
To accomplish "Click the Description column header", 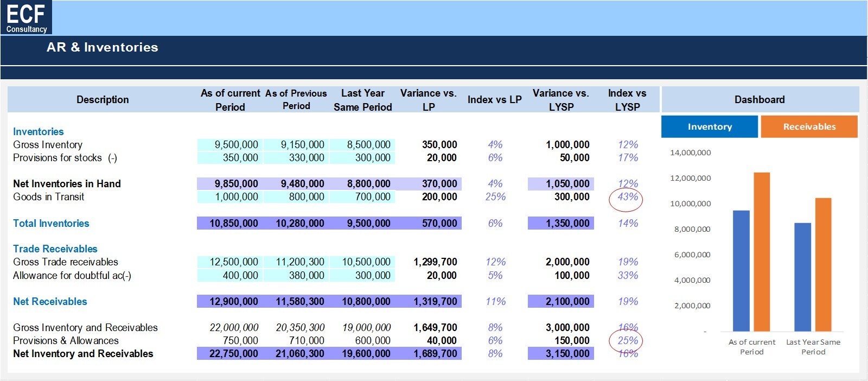I will (103, 99).
